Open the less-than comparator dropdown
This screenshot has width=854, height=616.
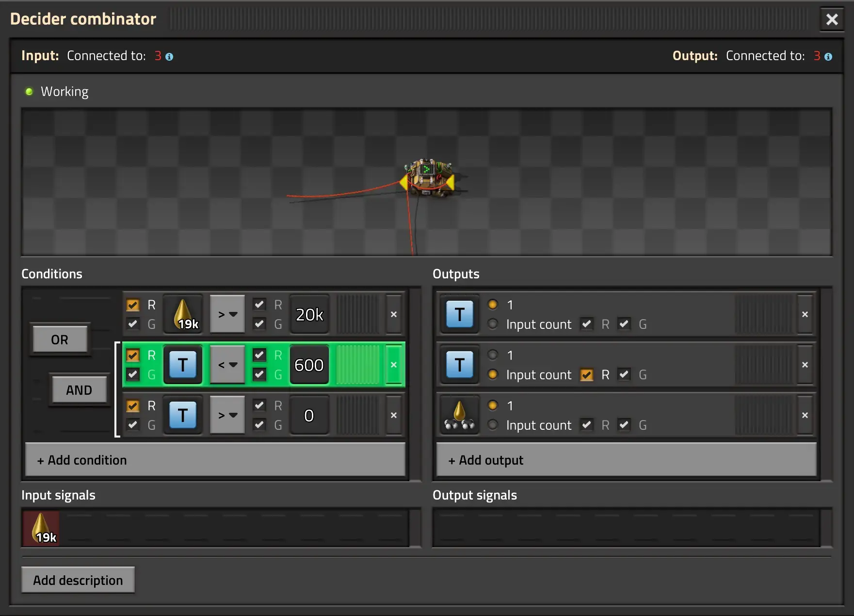coord(227,365)
